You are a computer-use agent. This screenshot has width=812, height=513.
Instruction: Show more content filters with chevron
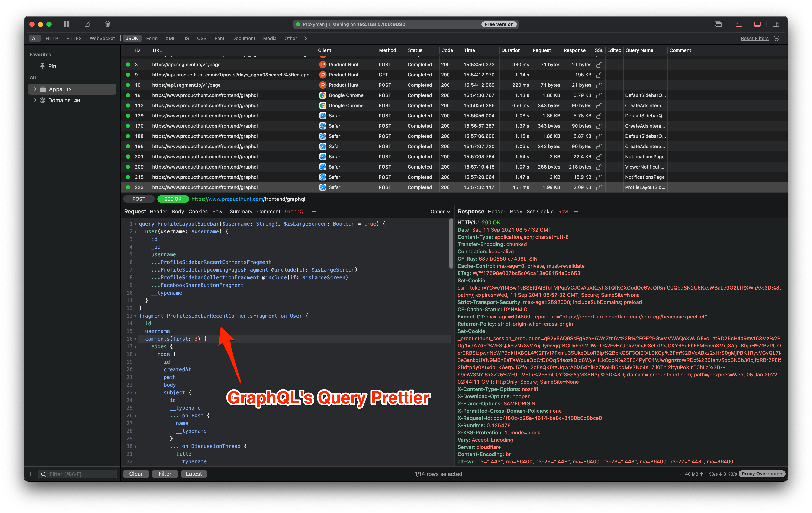306,38
